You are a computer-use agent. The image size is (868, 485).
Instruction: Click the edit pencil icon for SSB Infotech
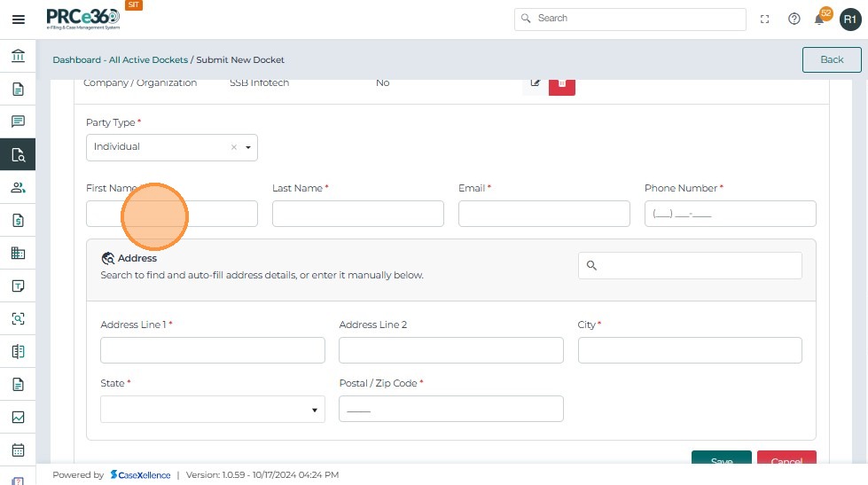point(536,83)
